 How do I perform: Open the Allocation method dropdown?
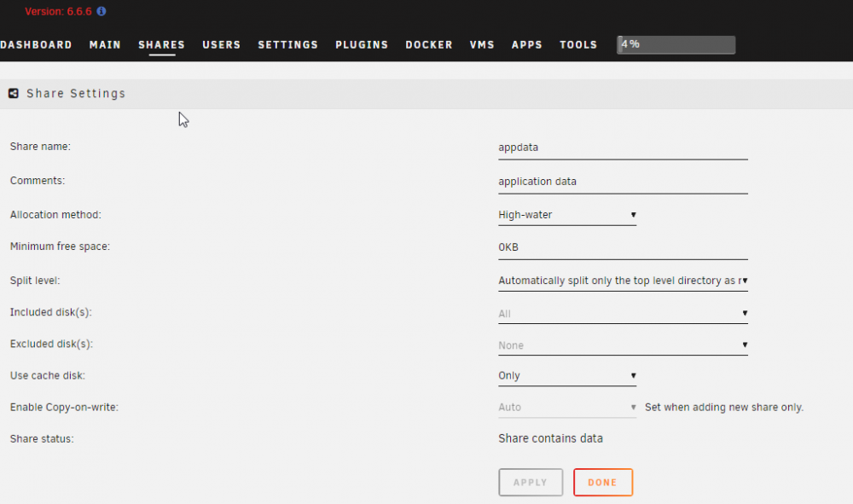click(567, 215)
